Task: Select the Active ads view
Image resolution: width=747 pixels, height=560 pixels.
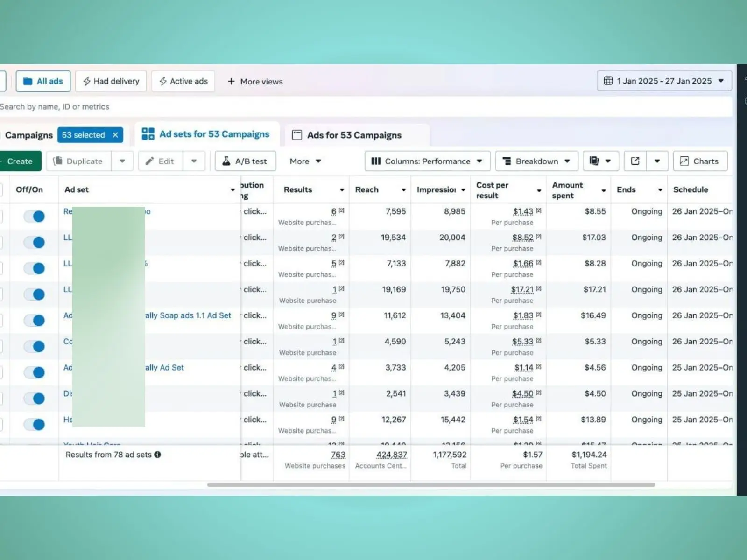Action: pyautogui.click(x=183, y=81)
